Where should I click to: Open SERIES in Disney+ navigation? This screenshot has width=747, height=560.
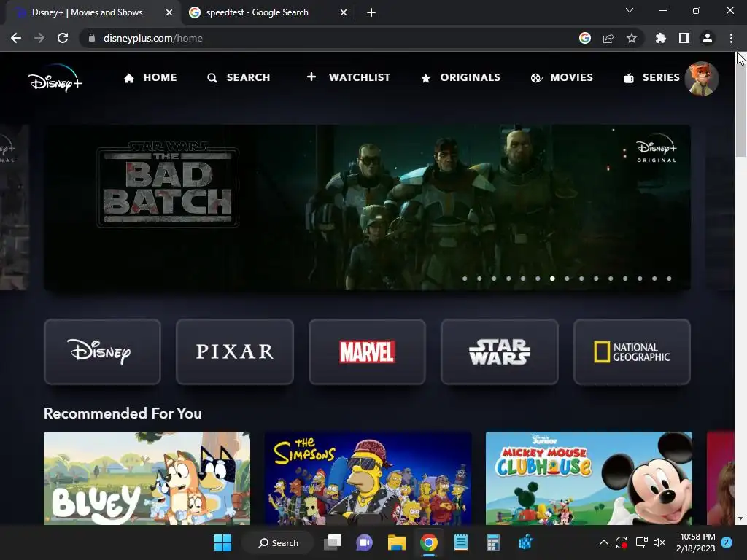(x=651, y=77)
